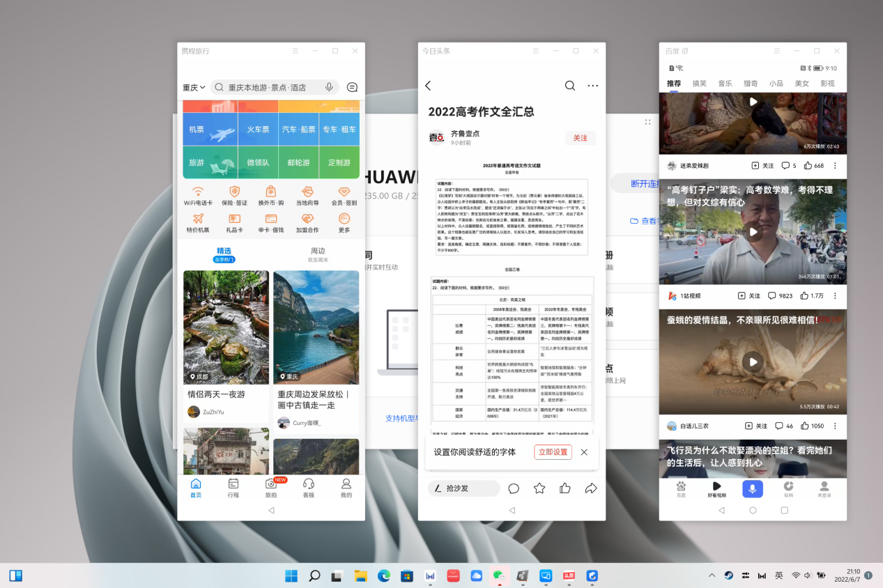Open 支持机型 link in Huawei window

(401, 419)
